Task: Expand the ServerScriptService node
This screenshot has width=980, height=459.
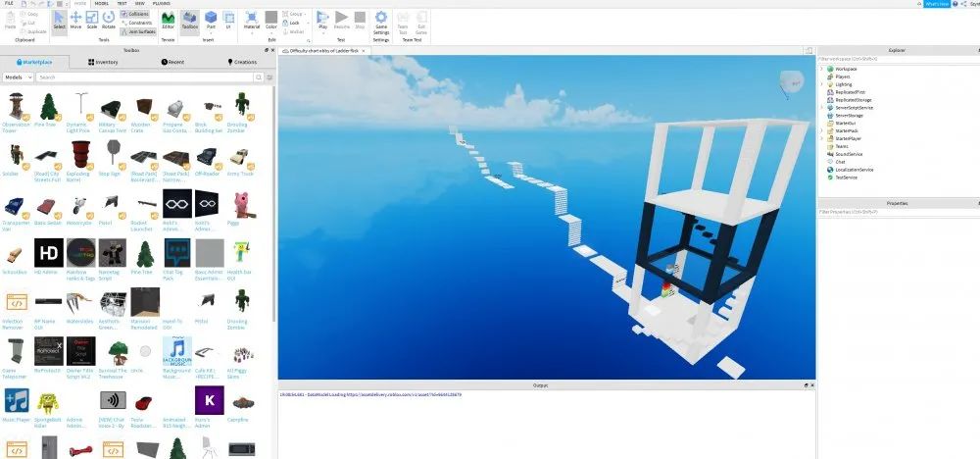Action: 822,108
